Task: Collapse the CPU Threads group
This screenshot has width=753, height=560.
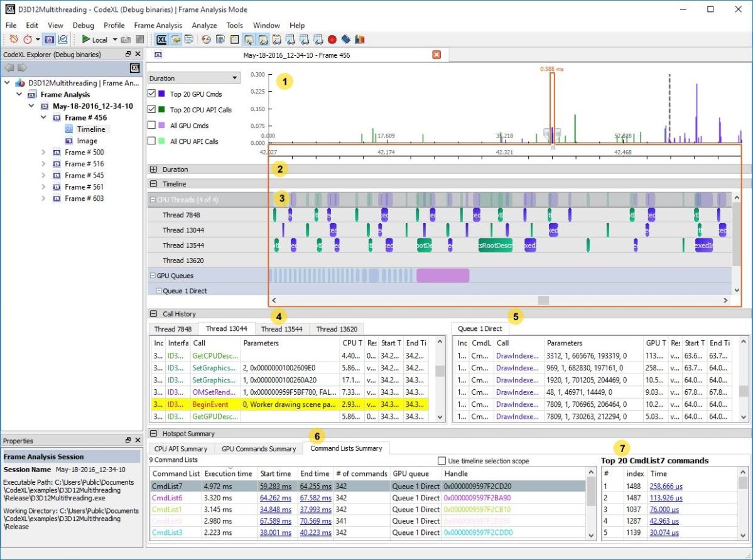Action: [x=153, y=200]
